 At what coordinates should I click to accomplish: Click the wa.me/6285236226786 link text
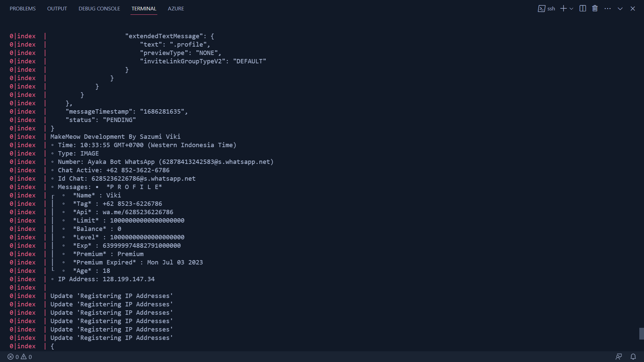point(138,212)
